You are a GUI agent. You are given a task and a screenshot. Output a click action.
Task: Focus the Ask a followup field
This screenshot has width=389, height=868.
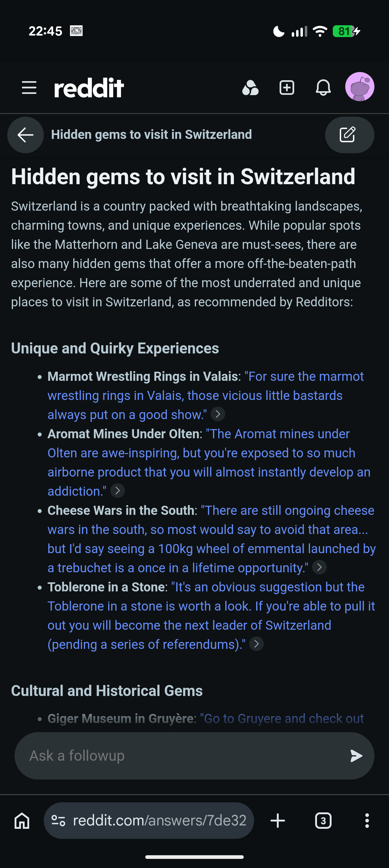click(178, 756)
